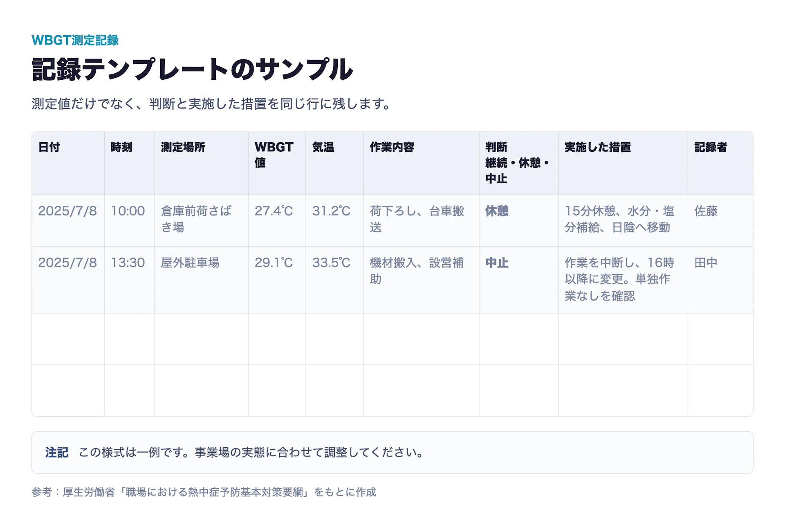
Task: Click the 参考：厚生労働省 reference line
Action: tap(204, 492)
